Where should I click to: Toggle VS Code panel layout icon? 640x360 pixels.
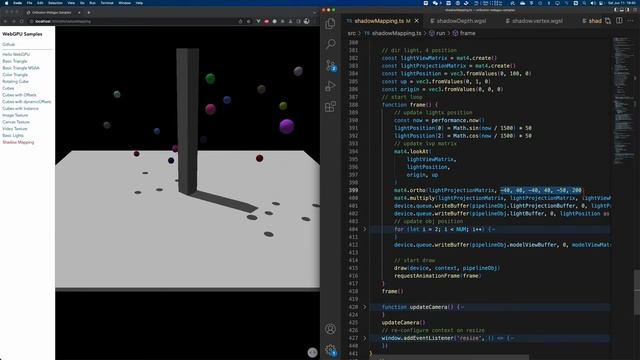623,10
